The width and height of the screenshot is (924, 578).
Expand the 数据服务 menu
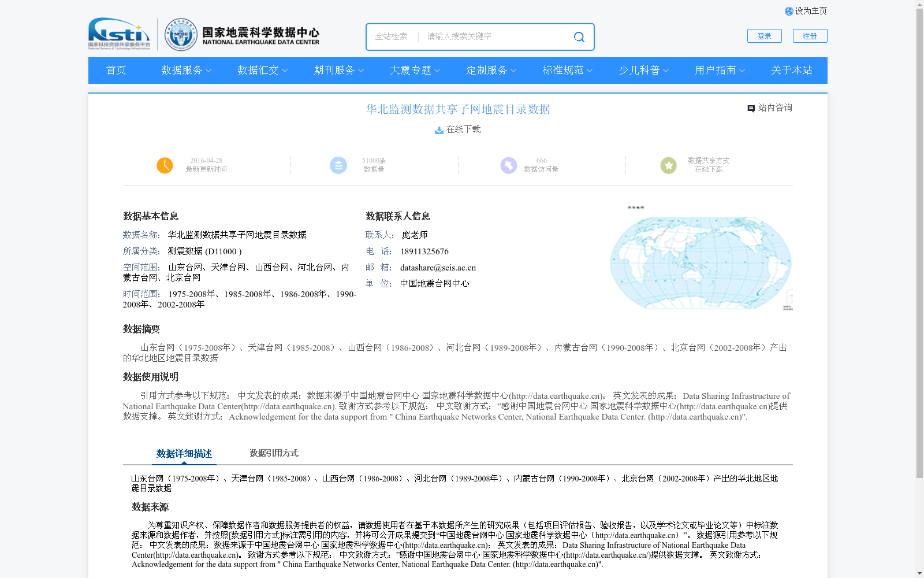tap(186, 71)
